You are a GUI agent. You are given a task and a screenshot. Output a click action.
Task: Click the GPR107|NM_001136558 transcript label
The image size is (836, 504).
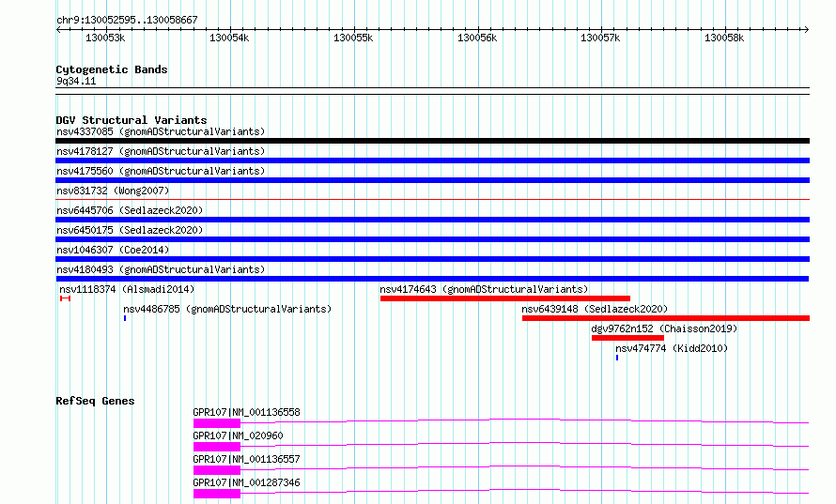pos(246,412)
